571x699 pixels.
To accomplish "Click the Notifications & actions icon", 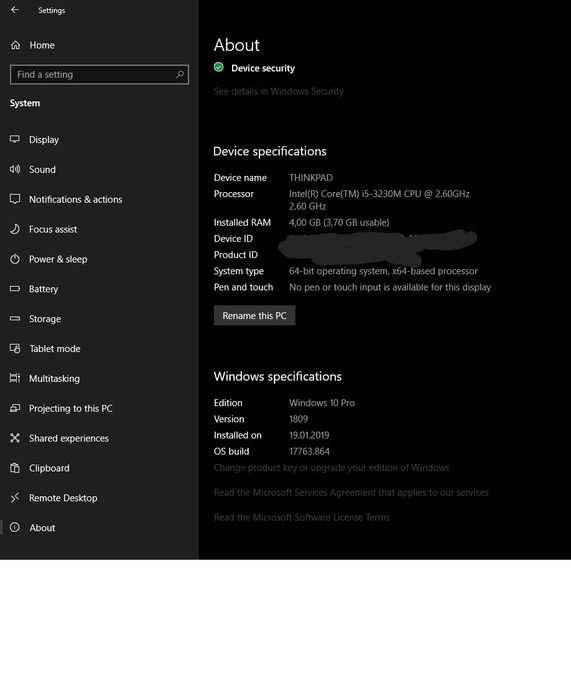I will click(15, 199).
